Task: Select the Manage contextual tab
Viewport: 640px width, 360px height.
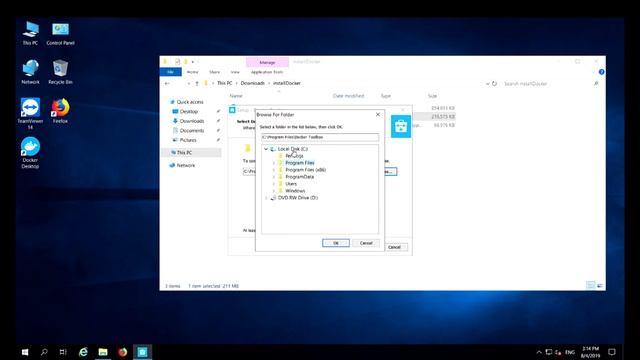Action: [267, 62]
